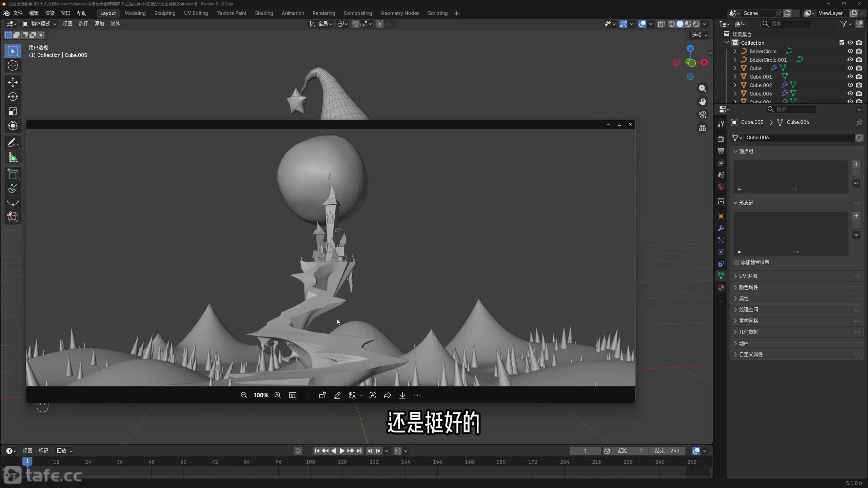Select the Move tool in the toolbar

click(13, 82)
